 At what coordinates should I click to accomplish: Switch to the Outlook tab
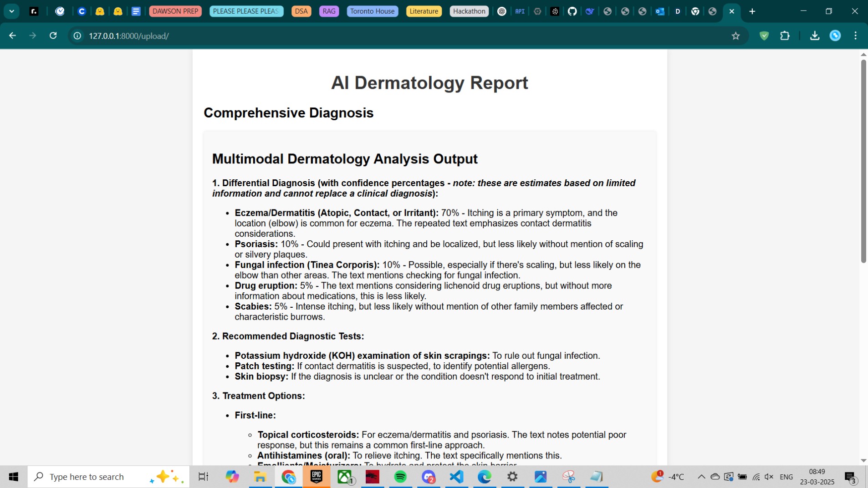(660, 11)
